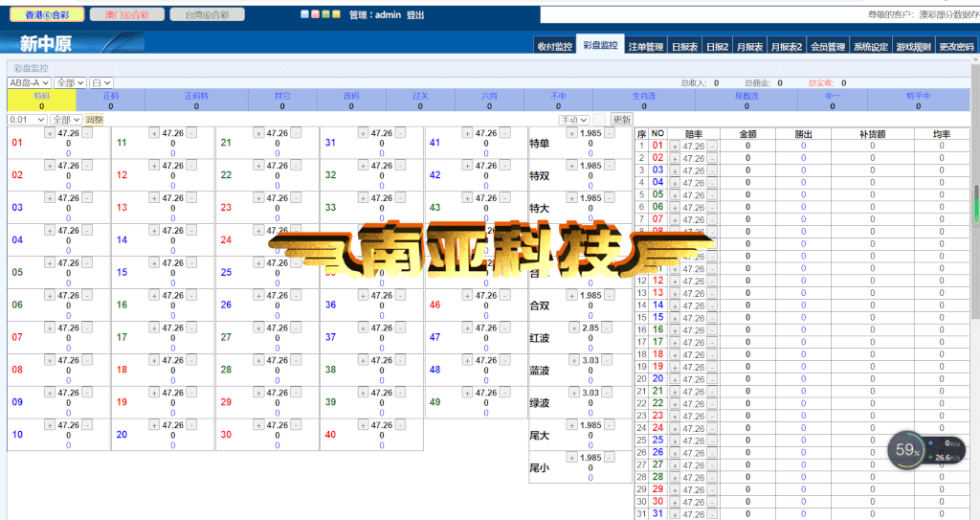This screenshot has height=520, width=980.
Task: Click minus button for grid number 22
Action: pos(296,166)
